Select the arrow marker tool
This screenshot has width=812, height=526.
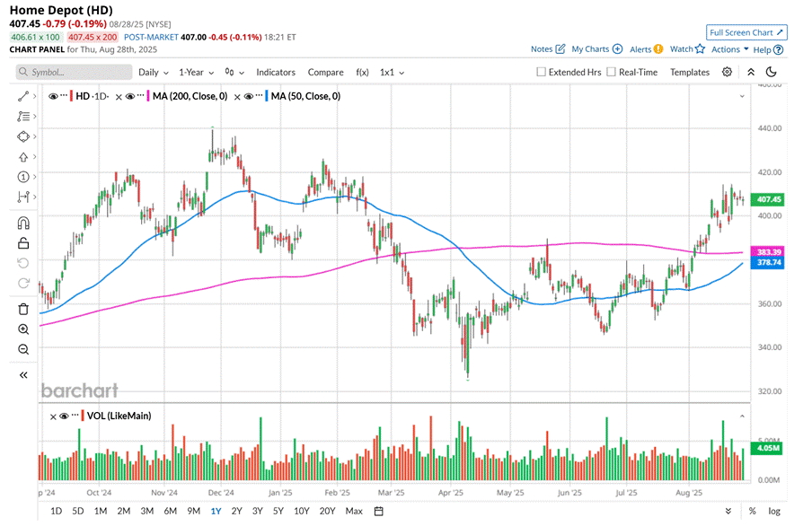(x=23, y=157)
